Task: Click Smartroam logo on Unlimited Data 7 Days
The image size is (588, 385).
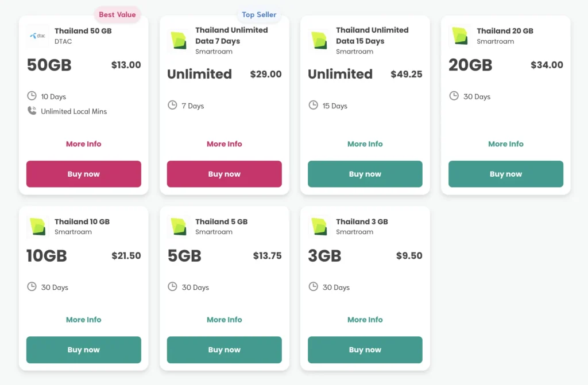Action: [179, 40]
